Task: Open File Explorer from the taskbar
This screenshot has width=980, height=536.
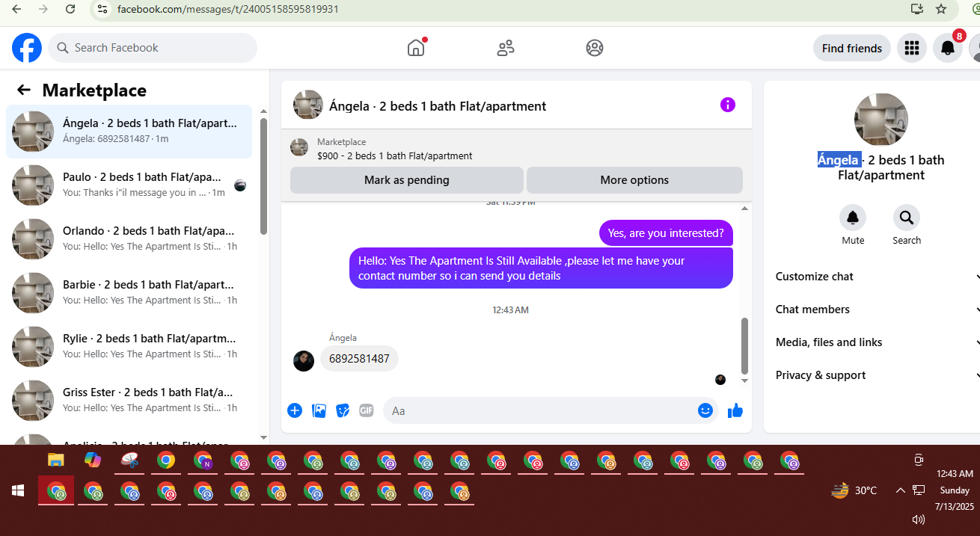Action: [56, 460]
